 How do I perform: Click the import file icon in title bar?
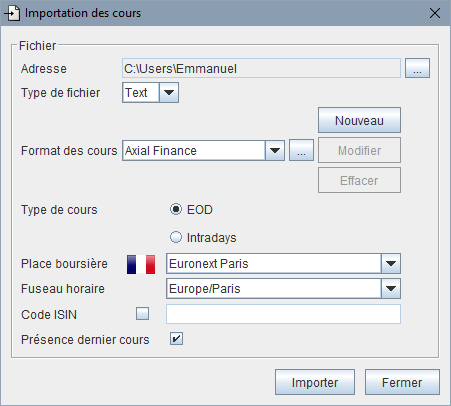coord(12,13)
